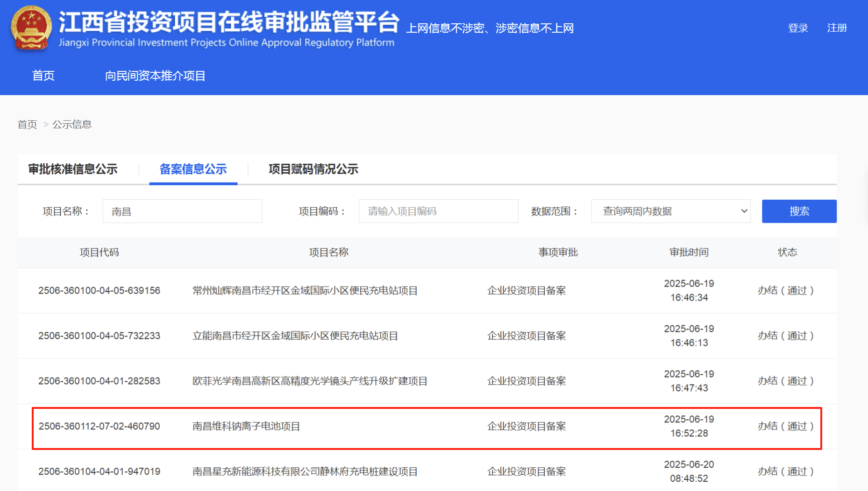Select project code 2506-360100-04-05-732233
868x491 pixels.
pyautogui.click(x=99, y=336)
